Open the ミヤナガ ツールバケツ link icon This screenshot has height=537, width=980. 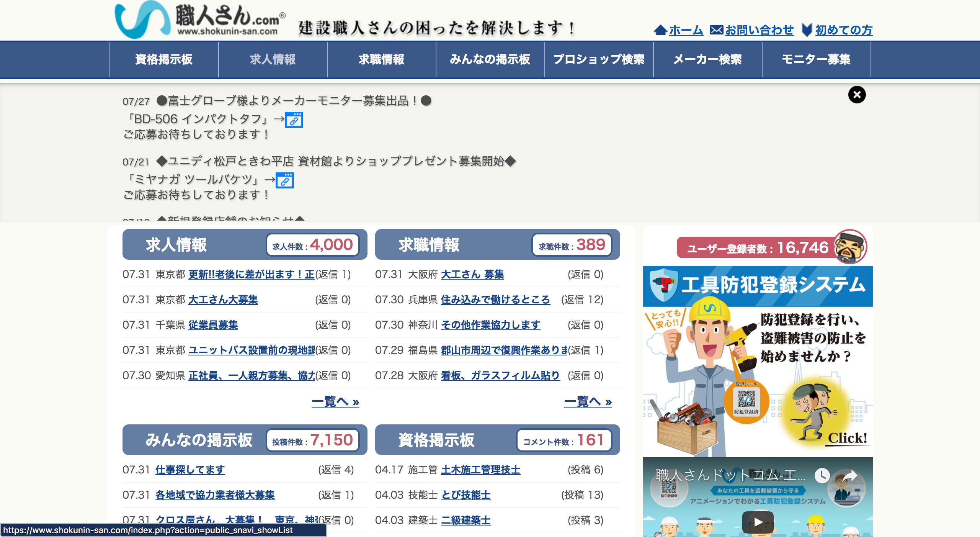285,180
